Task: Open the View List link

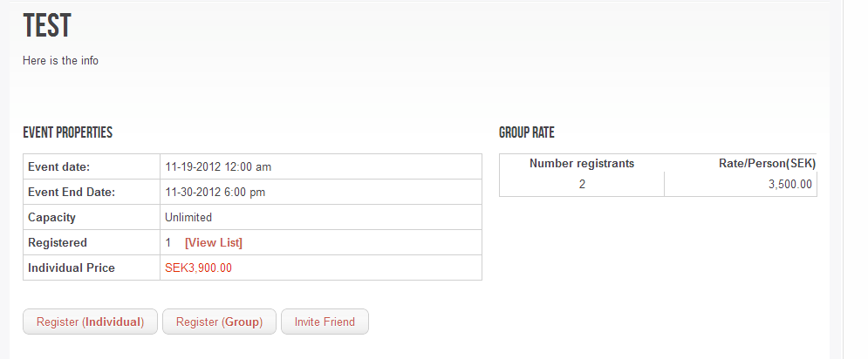Action: pos(214,242)
